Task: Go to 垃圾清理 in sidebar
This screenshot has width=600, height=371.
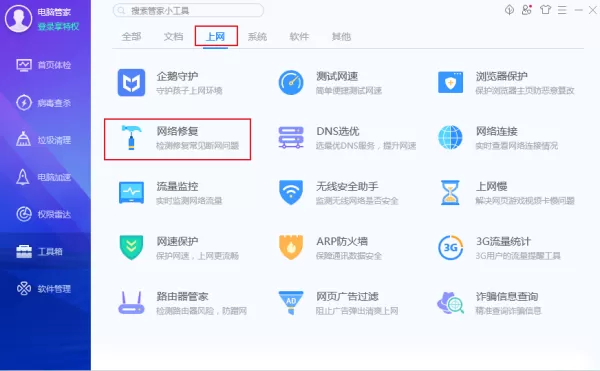Action: click(x=43, y=140)
